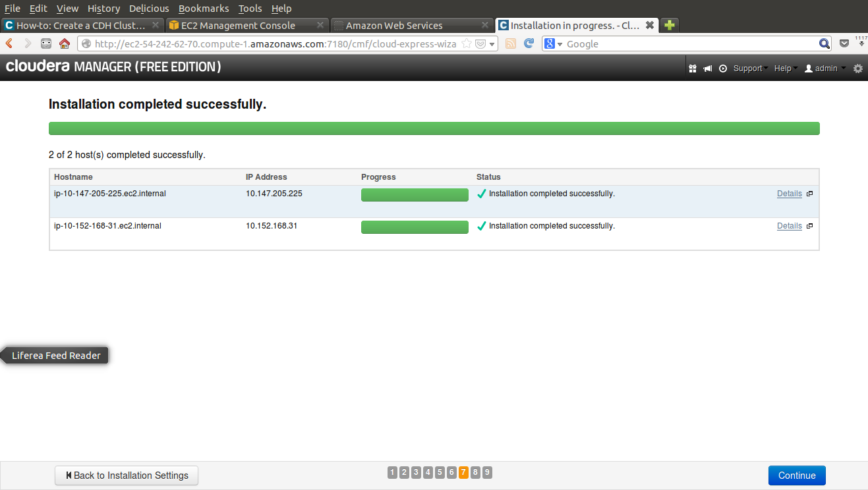Screen dimensions: 868x490
Task: Open the Tools menu
Action: [250, 8]
